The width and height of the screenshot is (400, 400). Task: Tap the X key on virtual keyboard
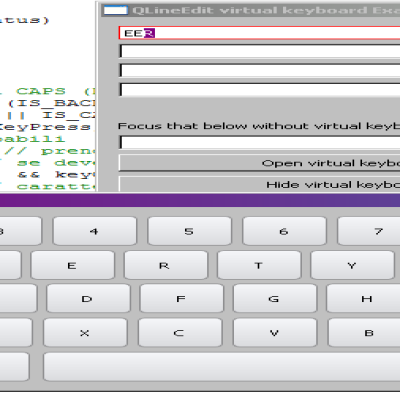click(85, 332)
